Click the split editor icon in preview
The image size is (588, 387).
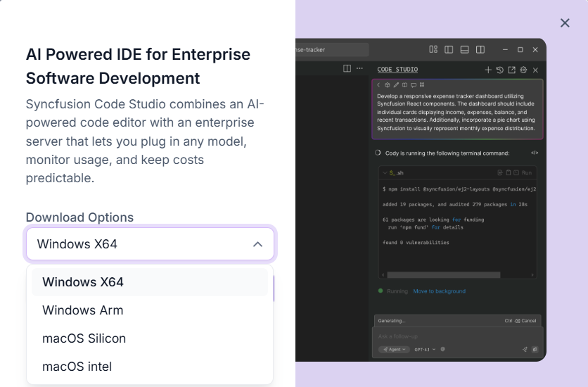tap(347, 68)
